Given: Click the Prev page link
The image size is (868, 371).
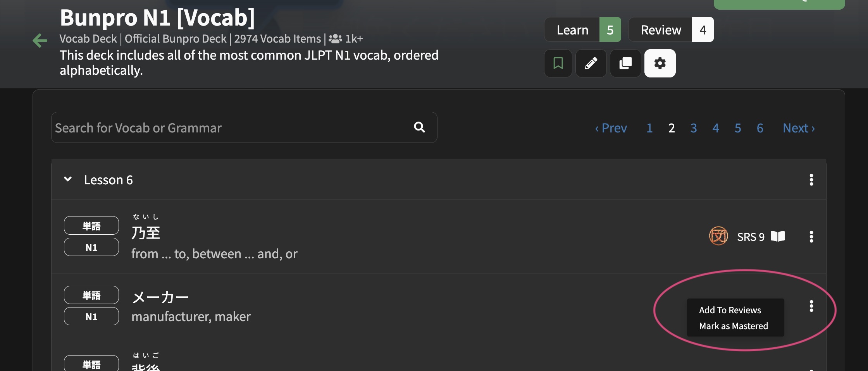Looking at the screenshot, I should coord(611,128).
